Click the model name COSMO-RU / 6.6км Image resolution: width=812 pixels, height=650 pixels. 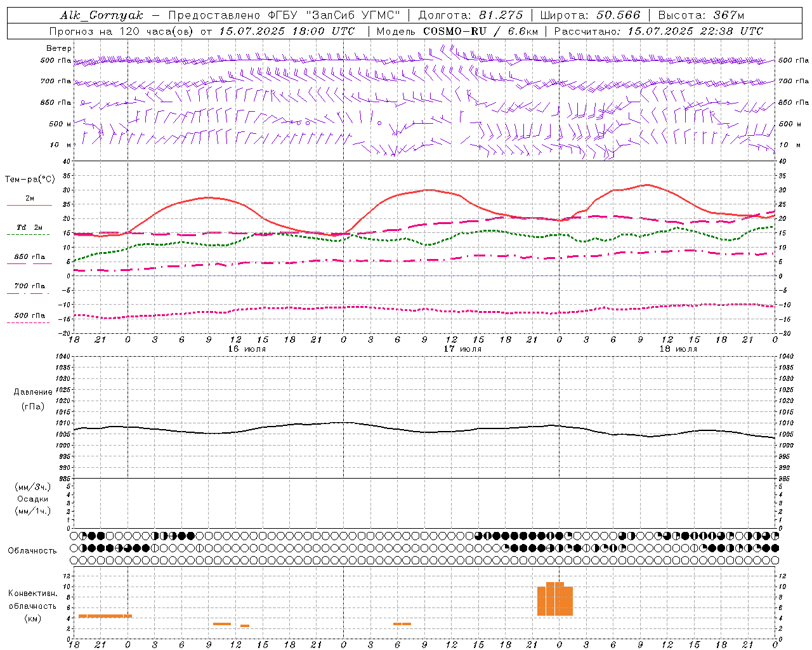pos(481,31)
